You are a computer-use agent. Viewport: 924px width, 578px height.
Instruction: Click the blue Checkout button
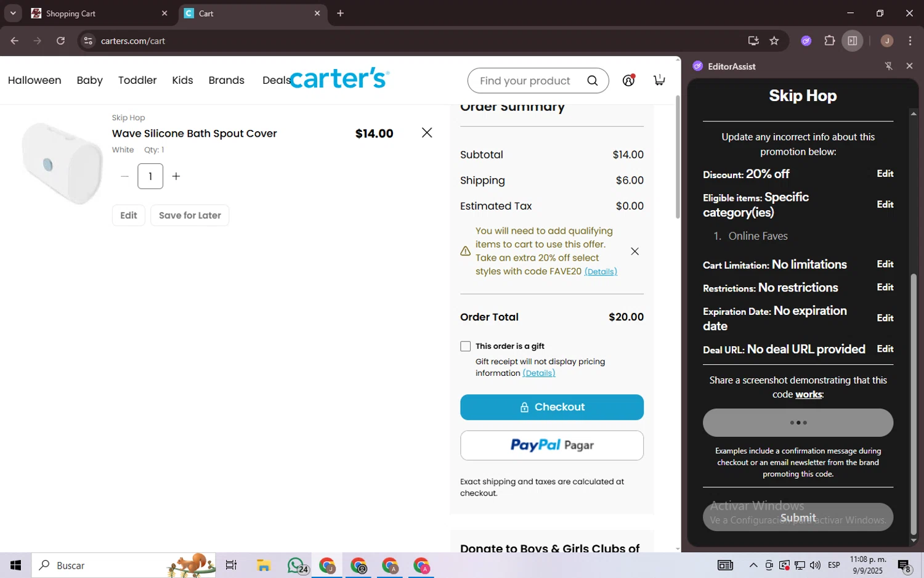tap(552, 407)
